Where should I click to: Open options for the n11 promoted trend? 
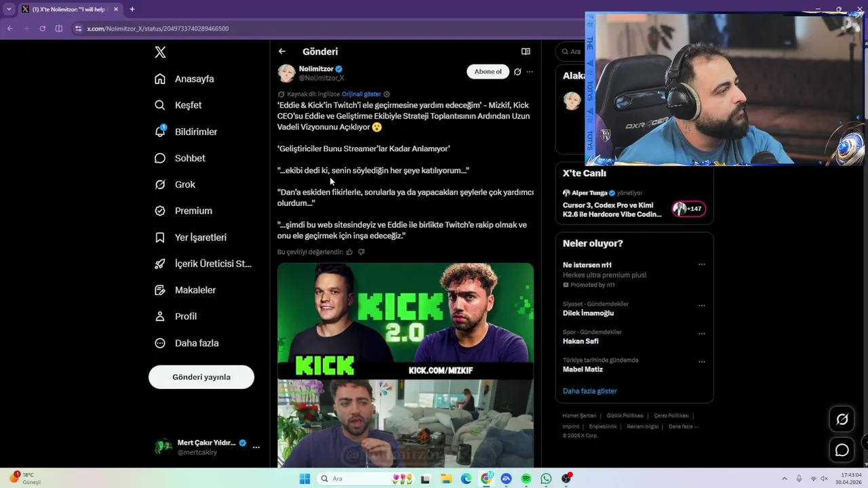(x=701, y=265)
